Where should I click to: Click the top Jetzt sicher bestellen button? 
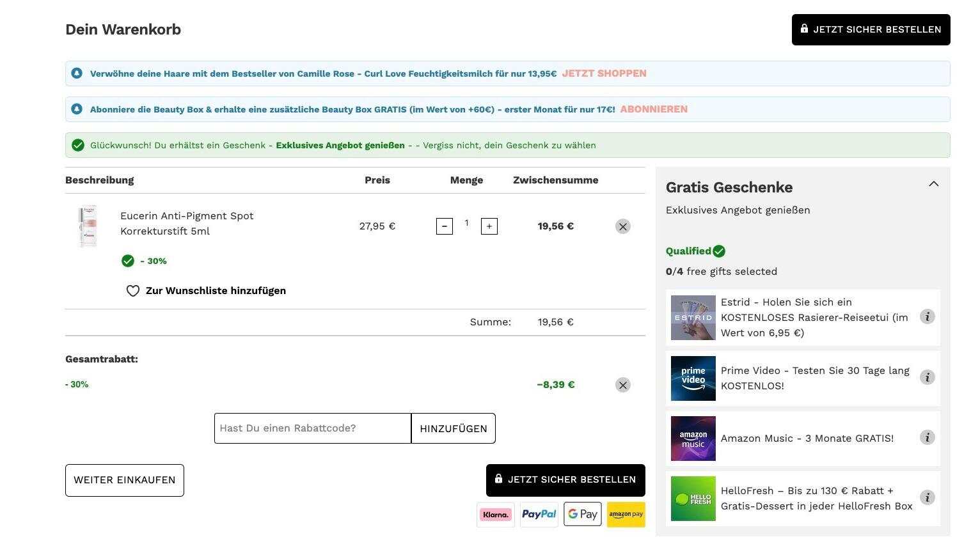tap(871, 29)
